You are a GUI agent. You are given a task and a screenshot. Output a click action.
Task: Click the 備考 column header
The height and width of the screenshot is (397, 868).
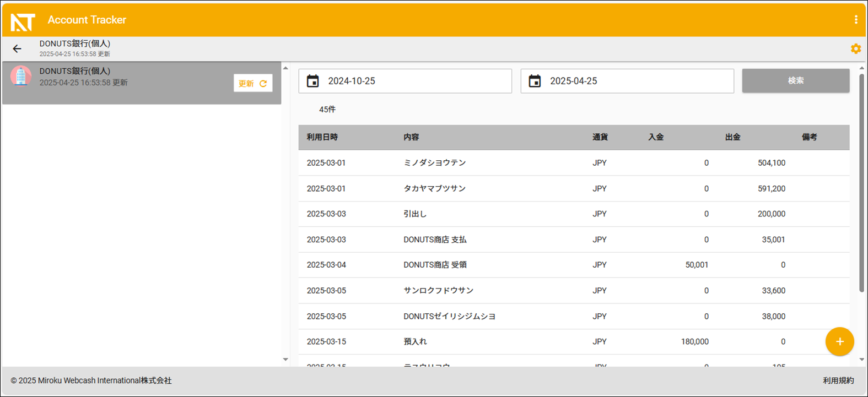809,137
